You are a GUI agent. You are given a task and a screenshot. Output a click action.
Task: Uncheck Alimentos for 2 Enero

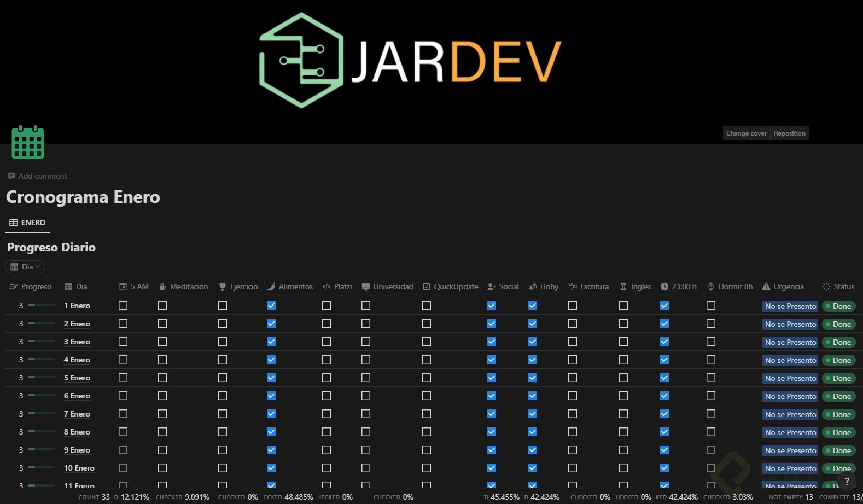pos(271,324)
